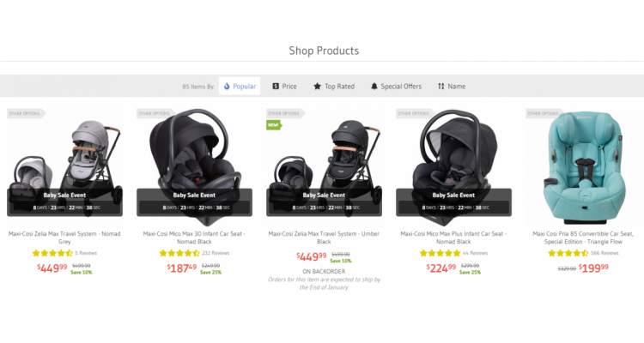Open Maxi-Cosi Zelia Max Travel System Nomad Grey link
Image resolution: width=644 pixels, height=343 pixels.
(64, 238)
